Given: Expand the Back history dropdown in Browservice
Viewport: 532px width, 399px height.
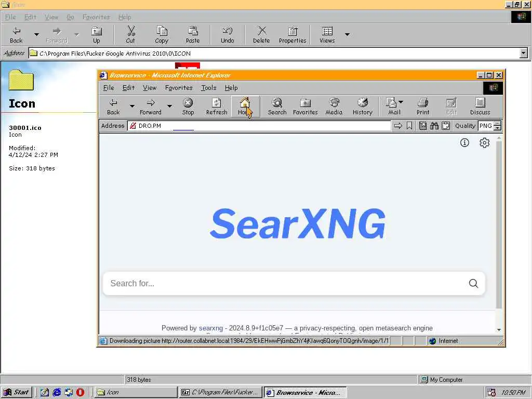Looking at the screenshot, I should click(x=132, y=106).
